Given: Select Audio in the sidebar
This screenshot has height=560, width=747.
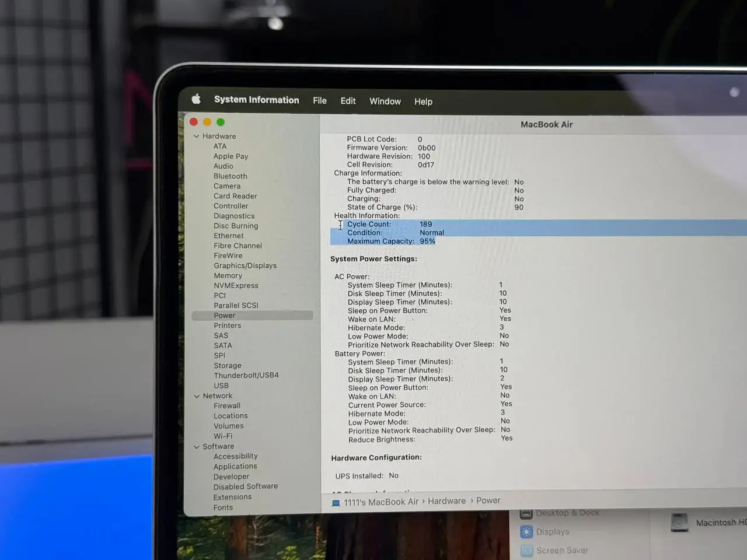Looking at the screenshot, I should [x=223, y=166].
